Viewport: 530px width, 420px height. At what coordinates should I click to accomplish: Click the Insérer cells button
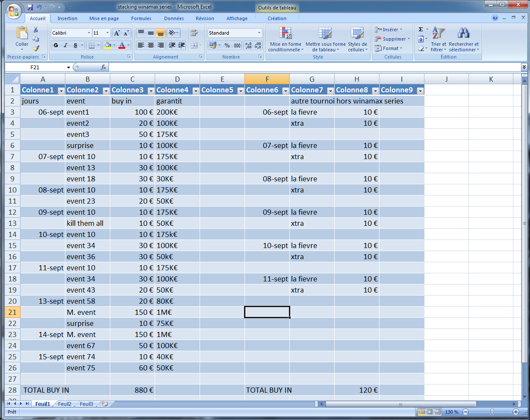(x=389, y=30)
